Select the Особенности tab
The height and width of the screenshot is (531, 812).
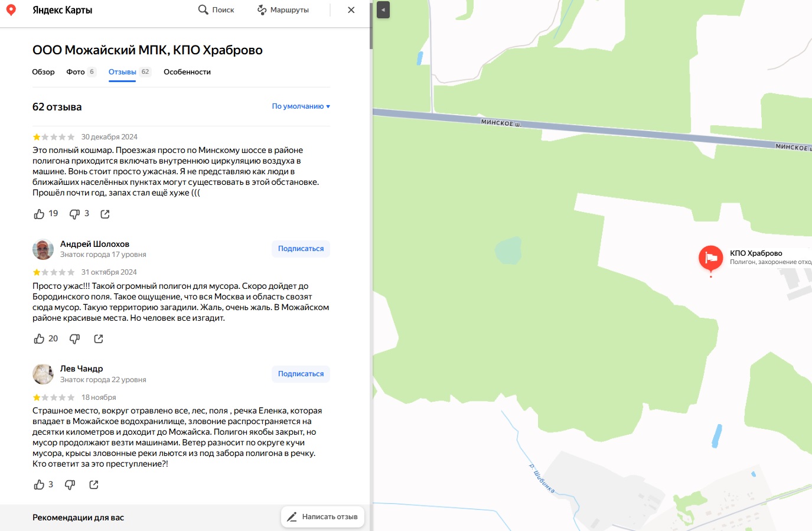[x=187, y=72]
